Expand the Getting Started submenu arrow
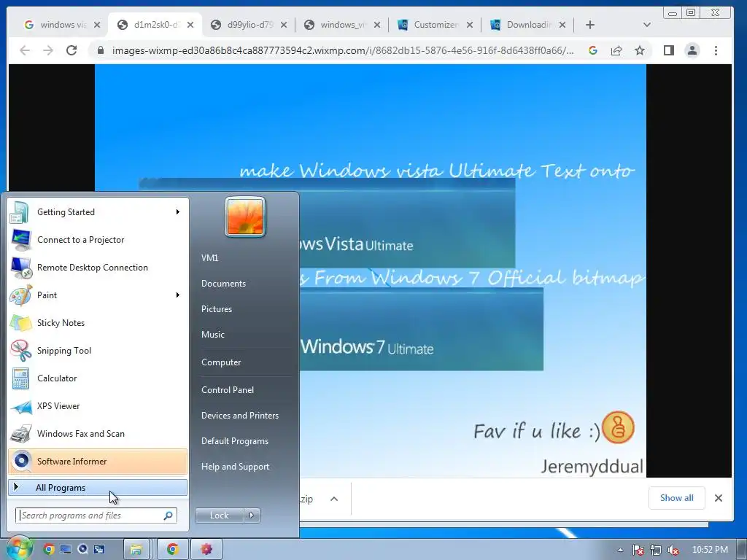The width and height of the screenshot is (747, 560). (178, 212)
